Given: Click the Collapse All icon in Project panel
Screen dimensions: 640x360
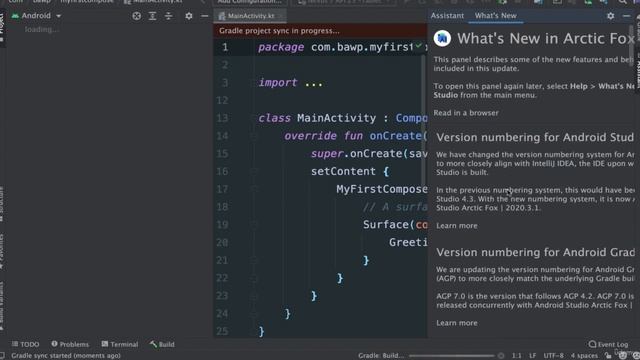Looking at the screenshot, I should [169, 16].
